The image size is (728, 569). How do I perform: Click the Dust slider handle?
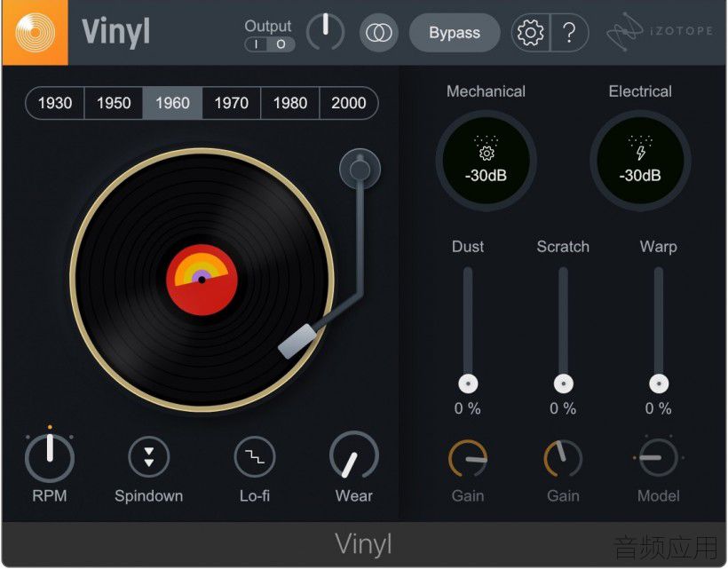coord(468,383)
